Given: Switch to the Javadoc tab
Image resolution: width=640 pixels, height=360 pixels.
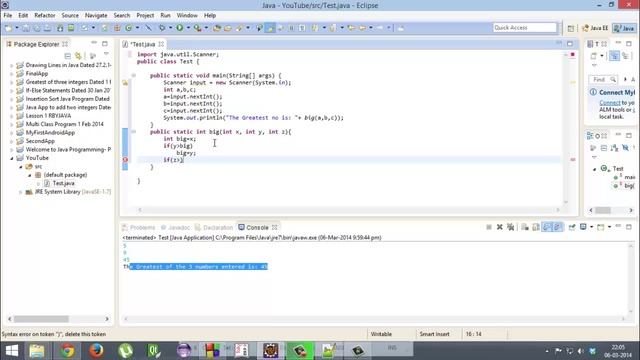Looking at the screenshot, I should (176, 227).
